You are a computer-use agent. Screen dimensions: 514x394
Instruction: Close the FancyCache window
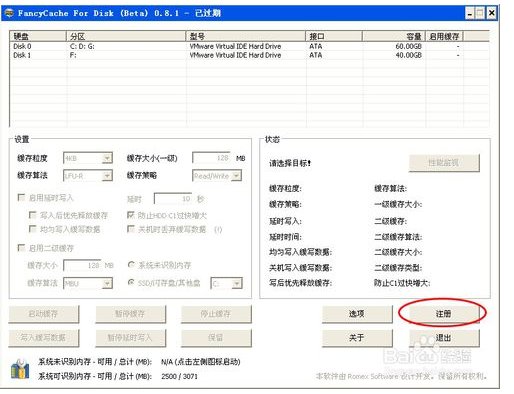click(x=491, y=13)
